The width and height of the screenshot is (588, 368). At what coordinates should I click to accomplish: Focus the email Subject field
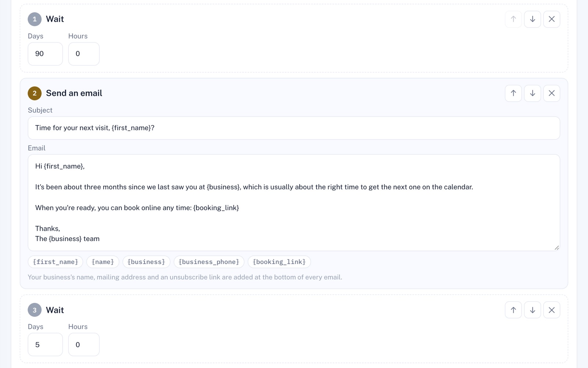294,128
